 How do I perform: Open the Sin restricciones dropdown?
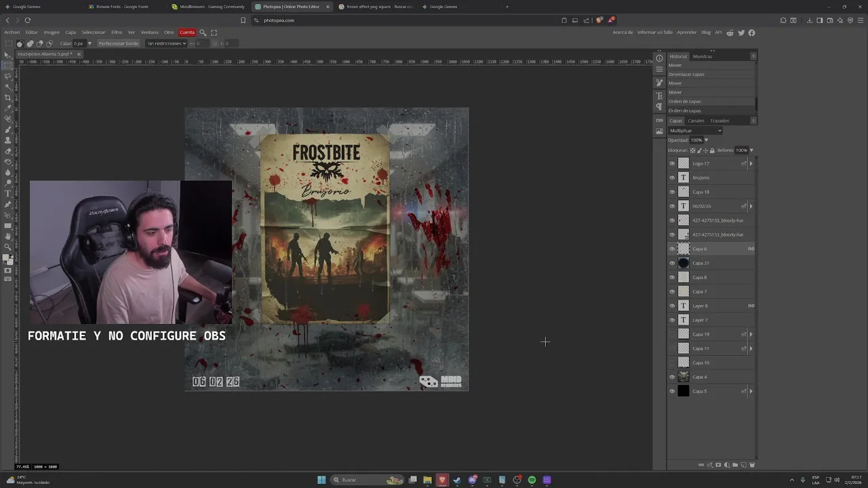pyautogui.click(x=166, y=43)
